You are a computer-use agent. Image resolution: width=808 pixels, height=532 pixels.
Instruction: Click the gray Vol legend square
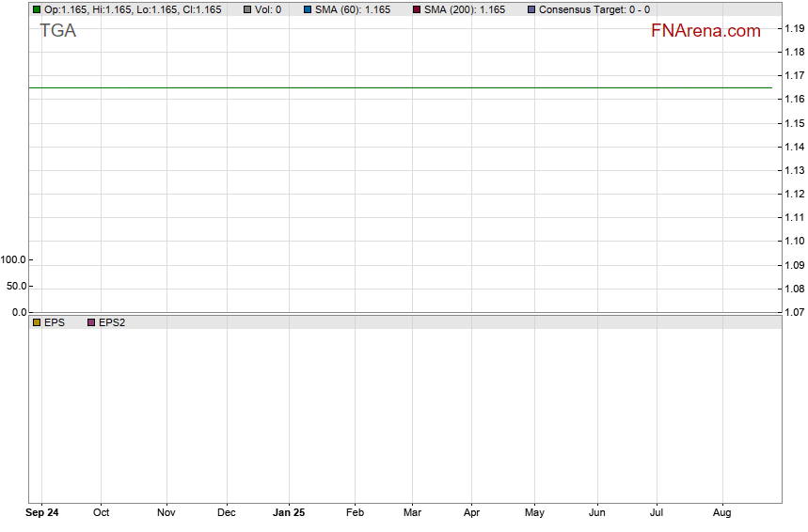(247, 9)
